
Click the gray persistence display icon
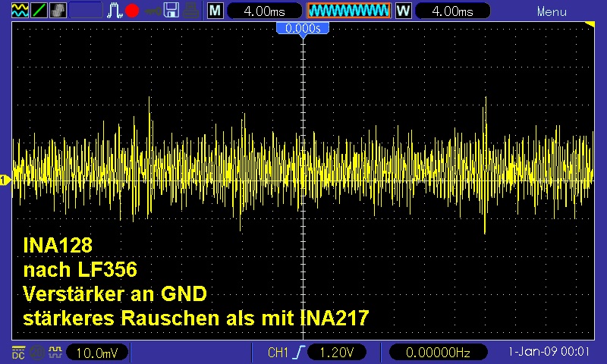tap(58, 11)
